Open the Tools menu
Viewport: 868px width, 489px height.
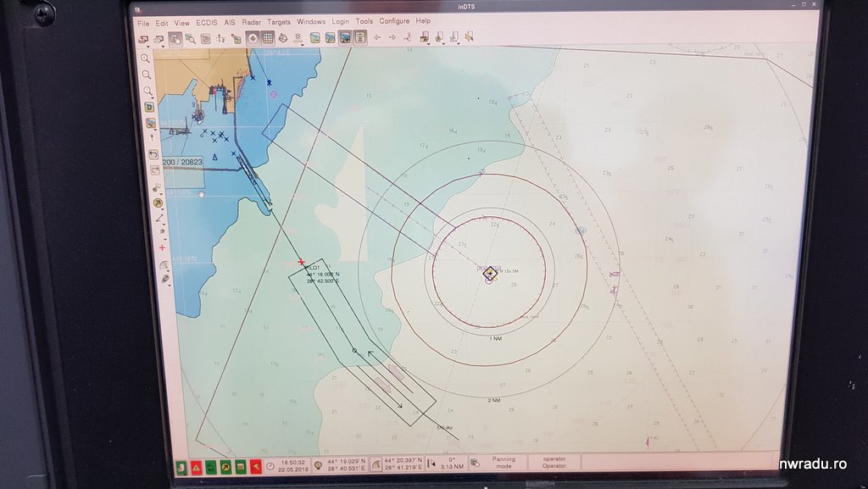(x=364, y=21)
